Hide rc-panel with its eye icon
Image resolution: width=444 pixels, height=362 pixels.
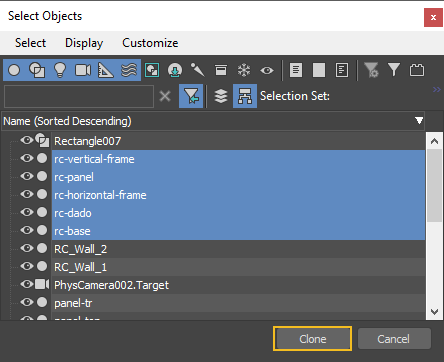(27, 176)
